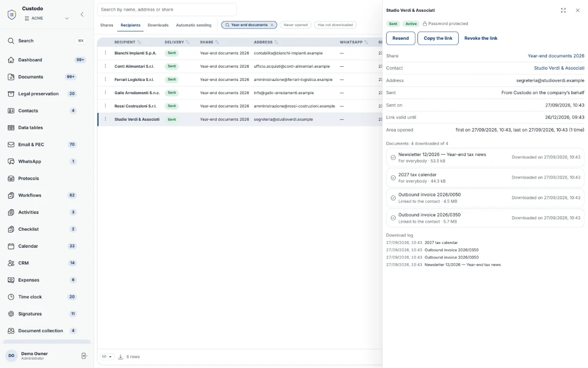Open row menu for Studio Verdi & Associati
This screenshot has height=368, width=588.
105,119
